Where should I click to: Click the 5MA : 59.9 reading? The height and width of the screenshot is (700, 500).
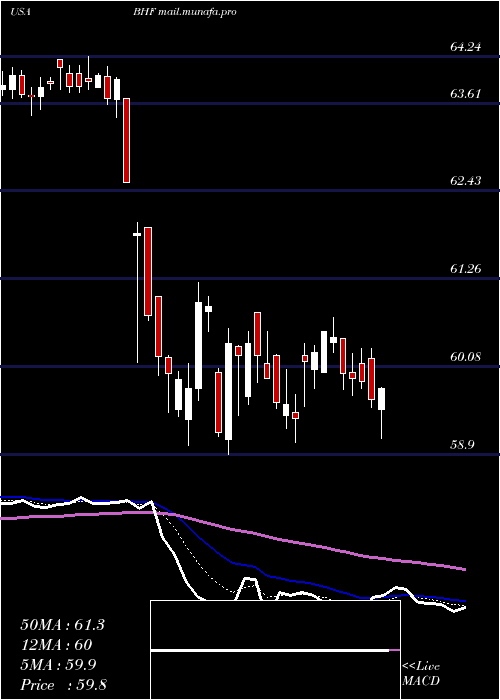coord(58,665)
